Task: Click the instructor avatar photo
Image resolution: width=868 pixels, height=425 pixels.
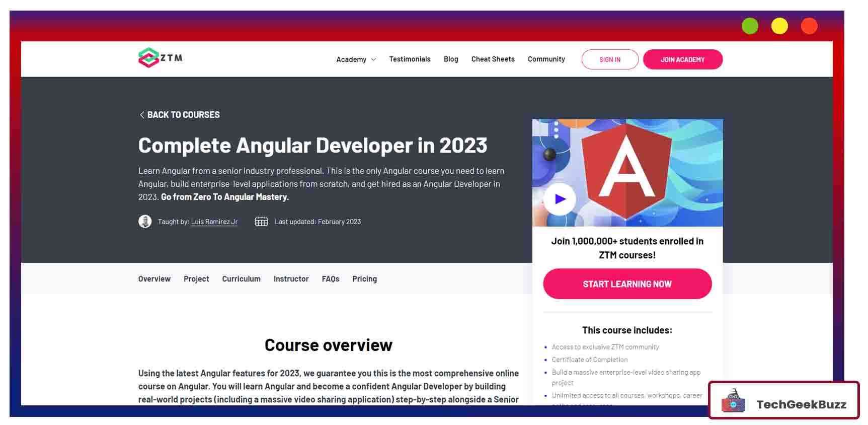Action: point(145,222)
